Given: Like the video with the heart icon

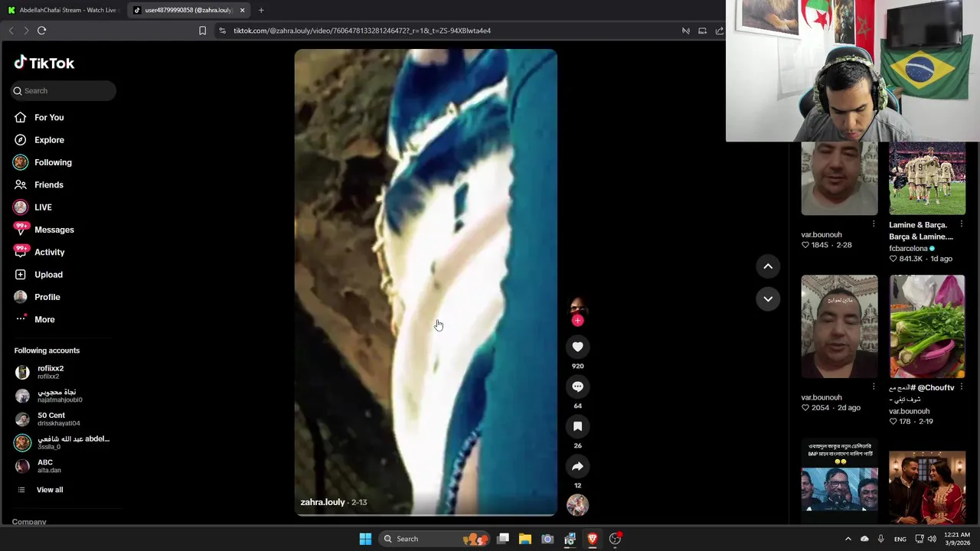Looking at the screenshot, I should pyautogui.click(x=577, y=347).
